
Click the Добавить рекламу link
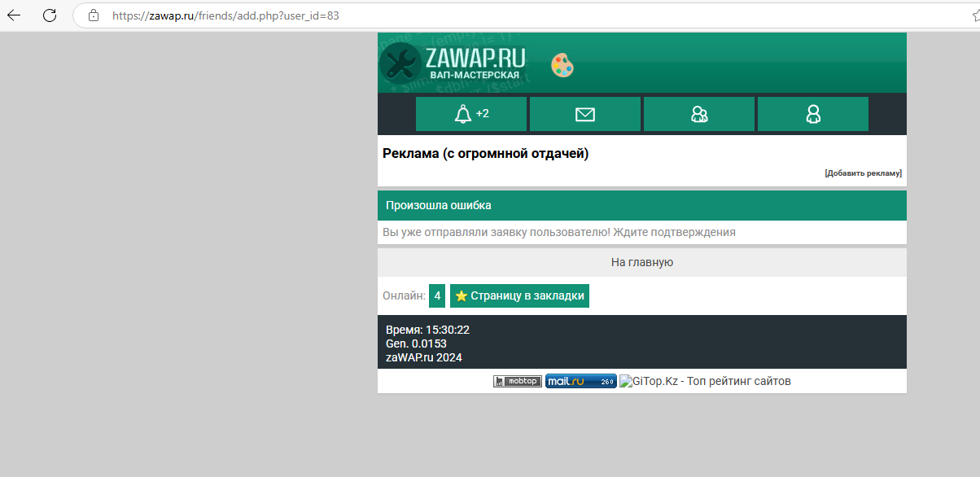click(863, 173)
